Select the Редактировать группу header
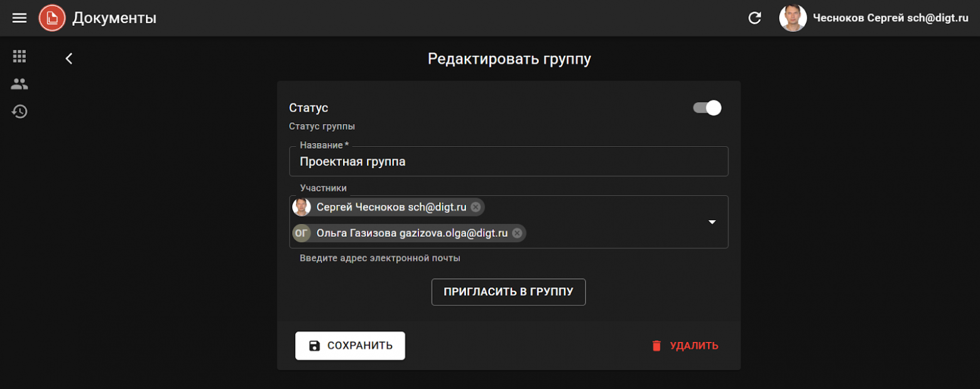The image size is (980, 389). [x=509, y=58]
